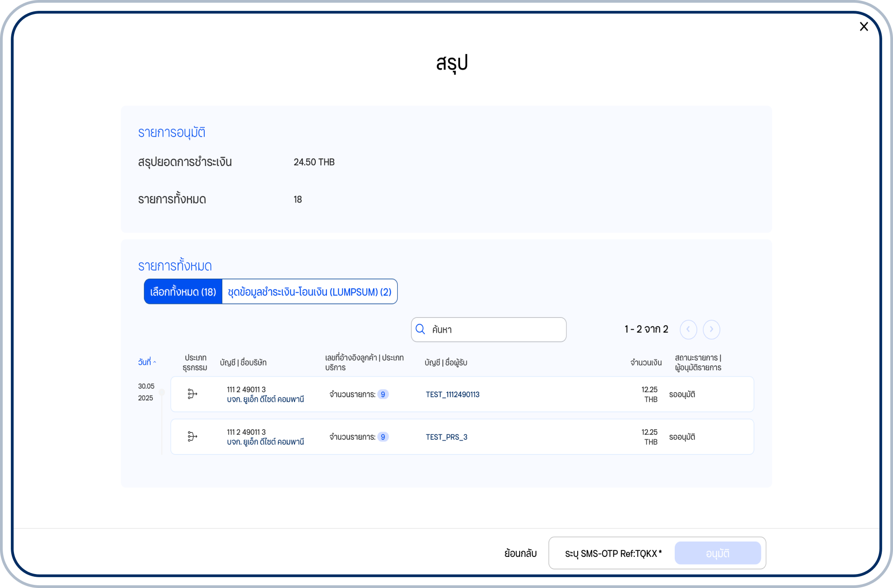Open the TEST_PRS_3 recipient link
Screen dimensions: 893x588
pos(446,437)
